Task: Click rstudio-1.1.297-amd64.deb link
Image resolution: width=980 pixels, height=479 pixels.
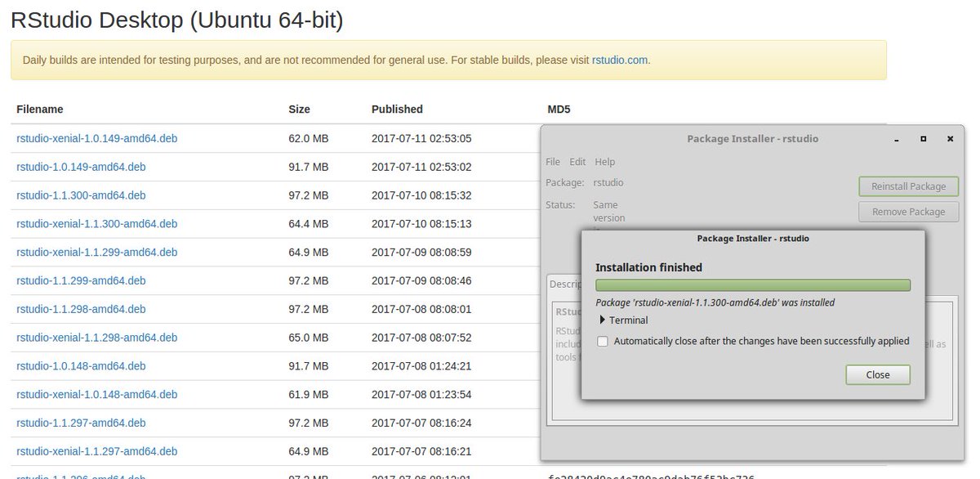Action: point(81,423)
